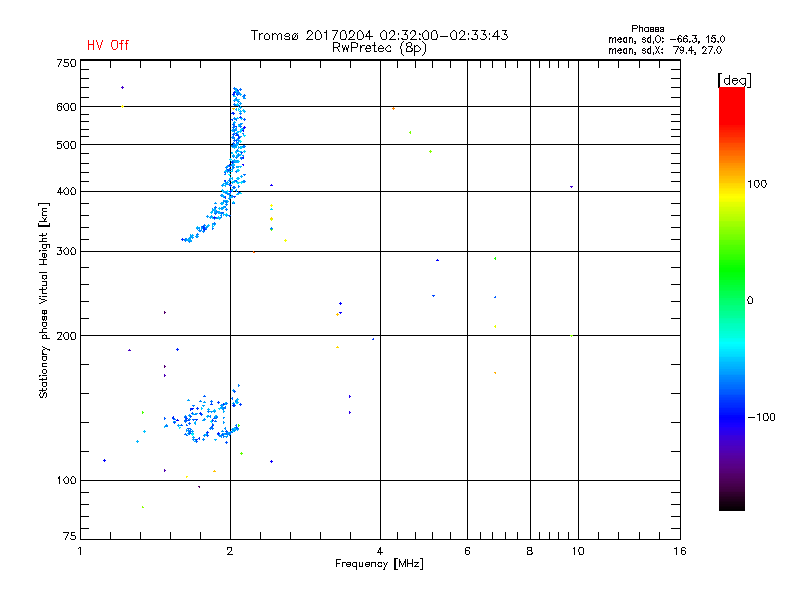Click the "Frequency [MHz]" axis label
800x600 pixels.
coord(379,564)
